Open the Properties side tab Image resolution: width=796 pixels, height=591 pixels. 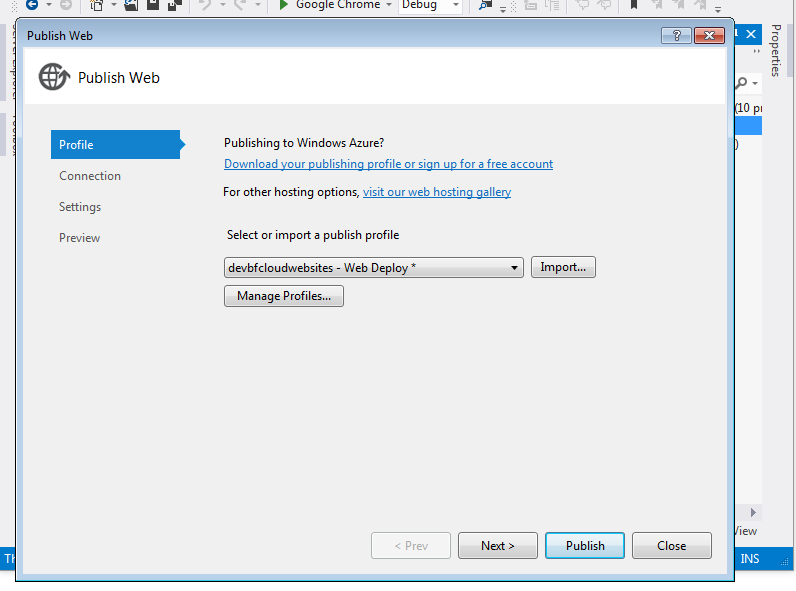pyautogui.click(x=776, y=50)
